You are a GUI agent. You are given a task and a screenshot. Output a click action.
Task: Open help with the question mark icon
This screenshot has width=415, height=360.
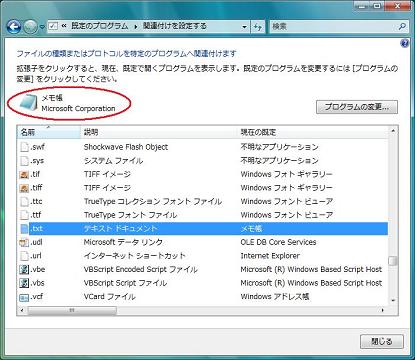pos(404,43)
